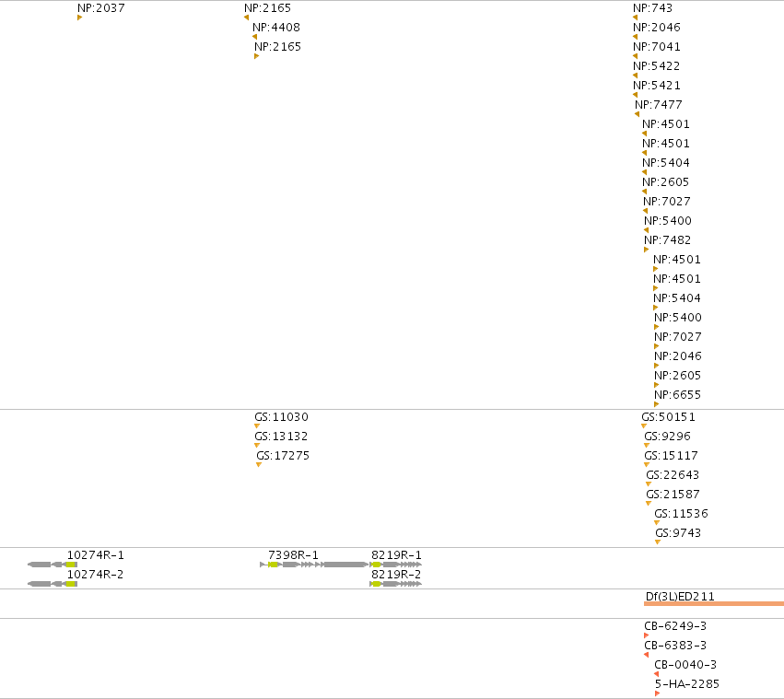Image resolution: width=784 pixels, height=699 pixels.
Task: Select the right-pointing NP:2605 marker
Action: pos(657,386)
